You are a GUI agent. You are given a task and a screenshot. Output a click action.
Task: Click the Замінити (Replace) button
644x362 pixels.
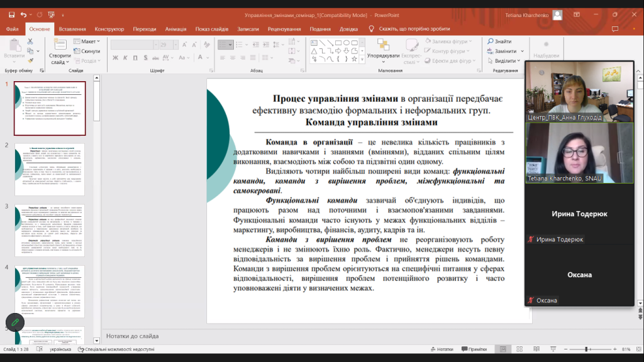[x=504, y=51]
